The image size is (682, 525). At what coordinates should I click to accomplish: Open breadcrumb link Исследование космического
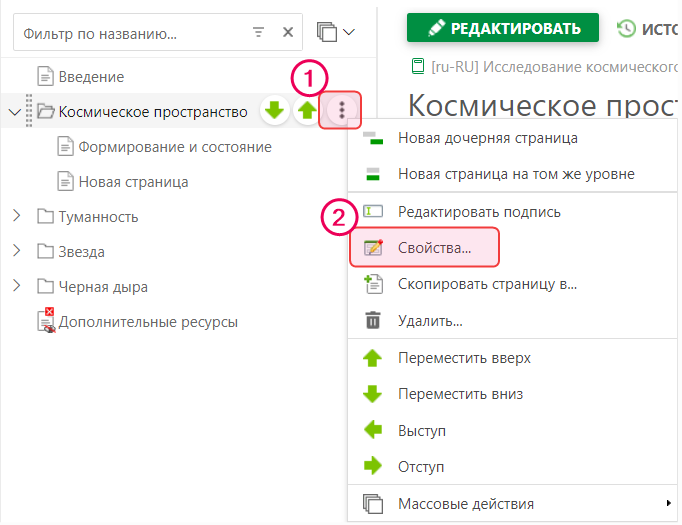coord(580,67)
